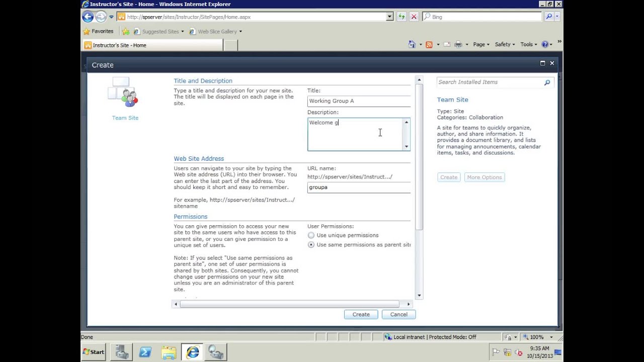Click the Title input field

point(359,101)
